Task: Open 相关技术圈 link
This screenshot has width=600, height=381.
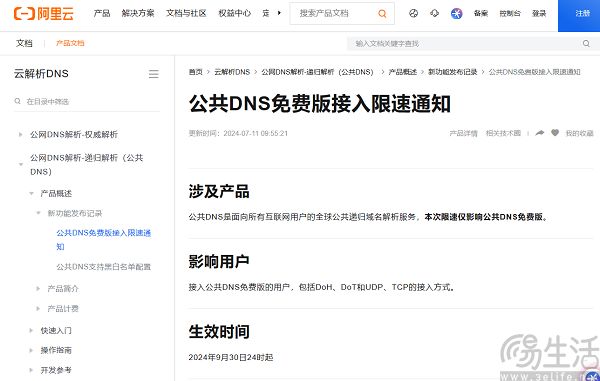Action: click(503, 133)
